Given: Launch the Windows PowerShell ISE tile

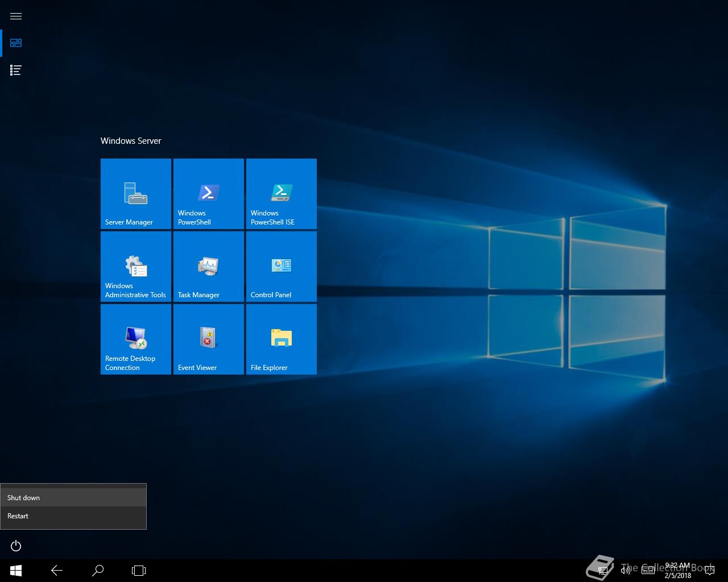Looking at the screenshot, I should coord(282,194).
